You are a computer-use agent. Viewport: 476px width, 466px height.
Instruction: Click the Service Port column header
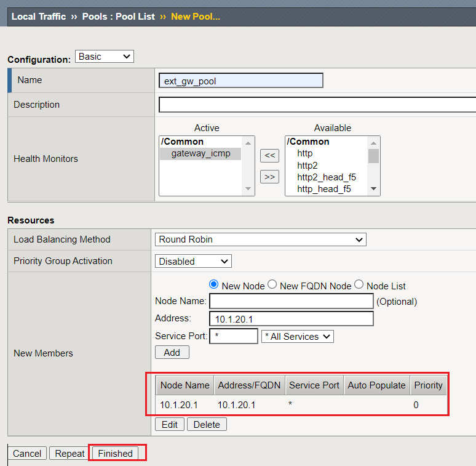point(314,385)
